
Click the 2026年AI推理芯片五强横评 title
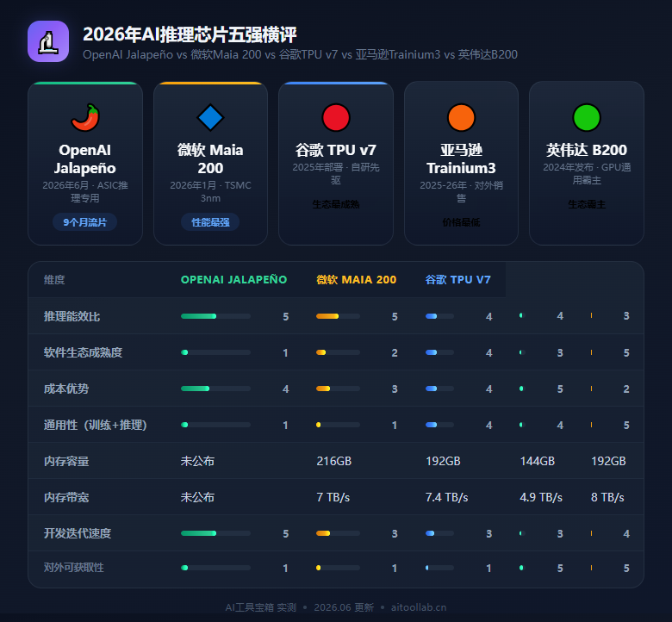(x=190, y=34)
